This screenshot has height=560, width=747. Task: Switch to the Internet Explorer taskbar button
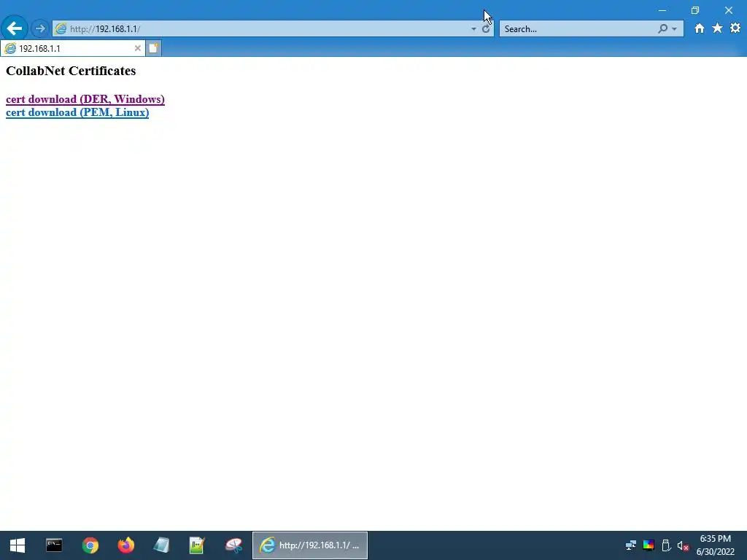(310, 545)
